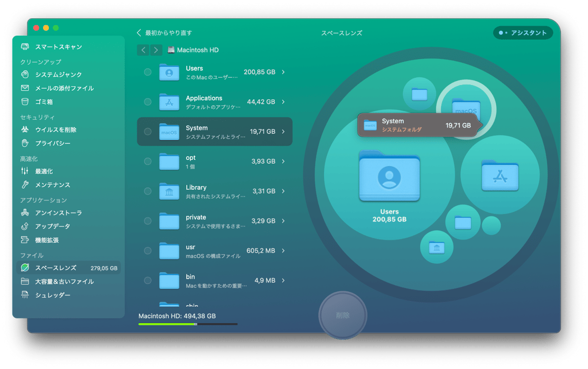588x369 pixels.
Task: Expand the Applications folder chevron
Action: pos(283,102)
